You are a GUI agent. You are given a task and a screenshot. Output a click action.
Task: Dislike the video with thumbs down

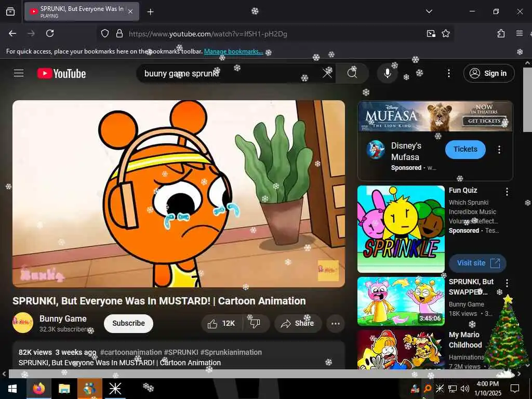tap(255, 324)
